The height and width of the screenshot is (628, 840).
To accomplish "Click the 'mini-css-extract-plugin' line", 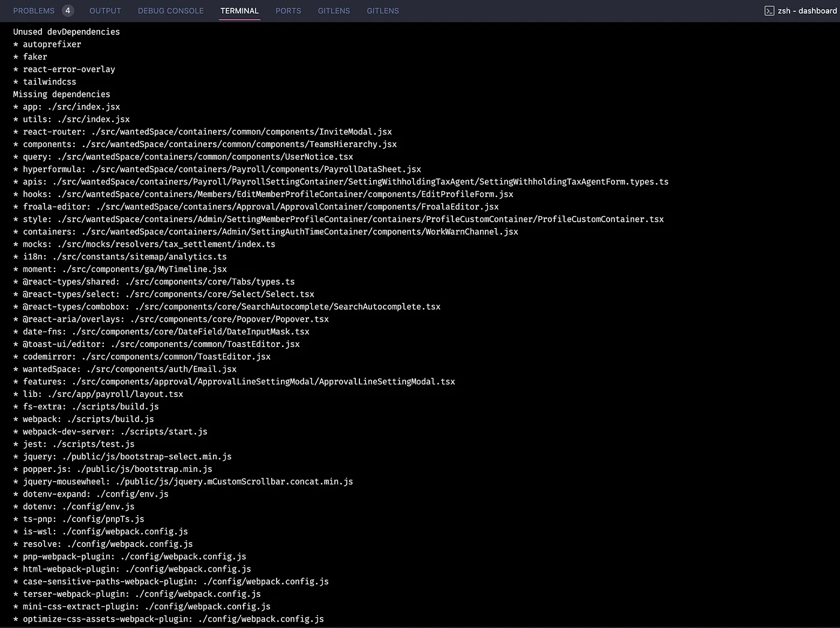I will click(x=142, y=607).
